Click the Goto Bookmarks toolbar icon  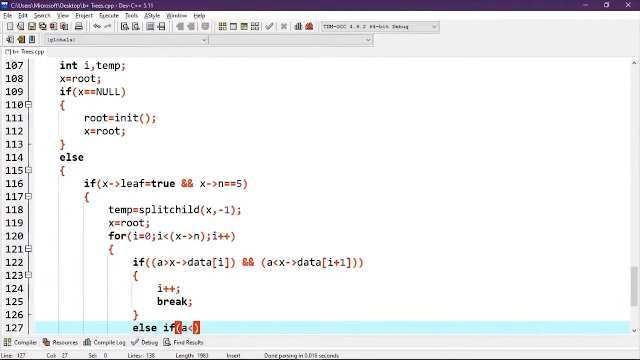(x=32, y=40)
